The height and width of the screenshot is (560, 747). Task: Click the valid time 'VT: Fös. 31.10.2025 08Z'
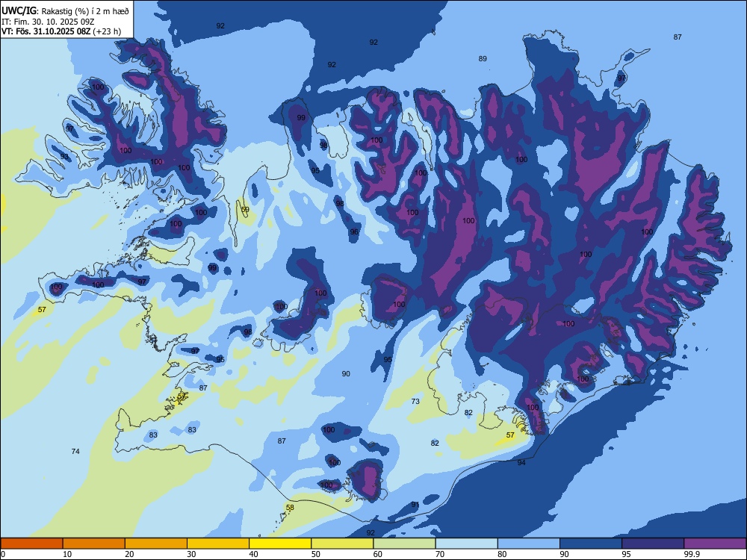[x=46, y=31]
